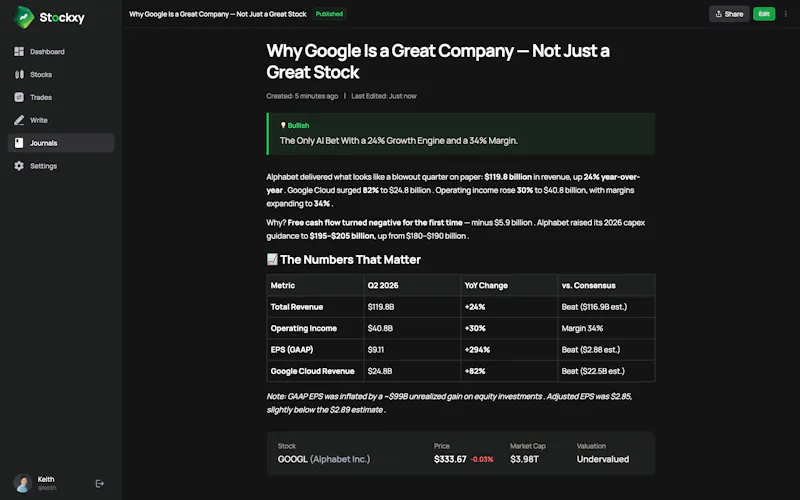Image resolution: width=800 pixels, height=500 pixels.
Task: Go to Write menu item
Action: [x=61, y=120]
